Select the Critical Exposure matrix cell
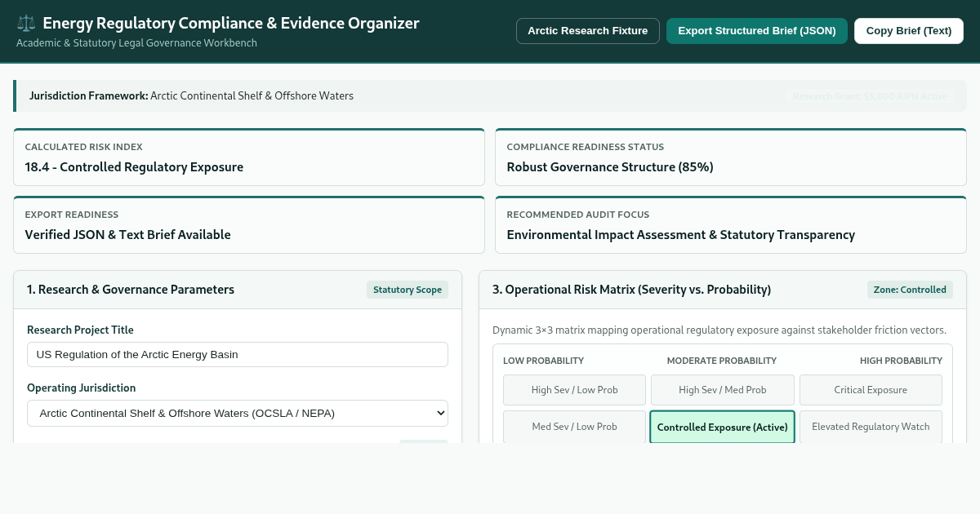Screen dimensions: 980x514 (871, 390)
